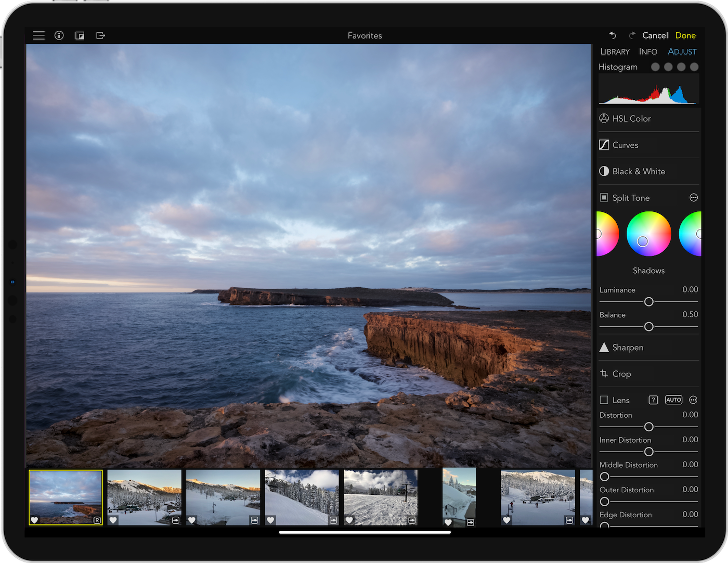The image size is (728, 563).
Task: Toggle the first histogram circle button
Action: tap(655, 67)
